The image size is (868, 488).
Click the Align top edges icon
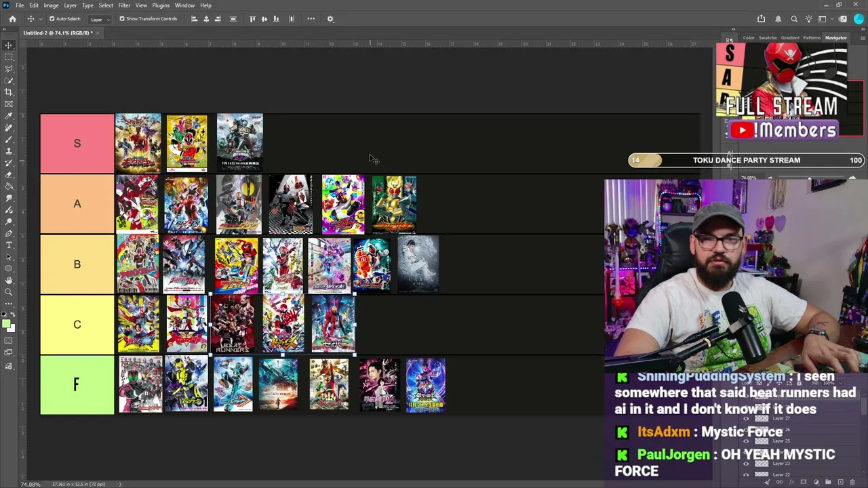click(x=253, y=19)
